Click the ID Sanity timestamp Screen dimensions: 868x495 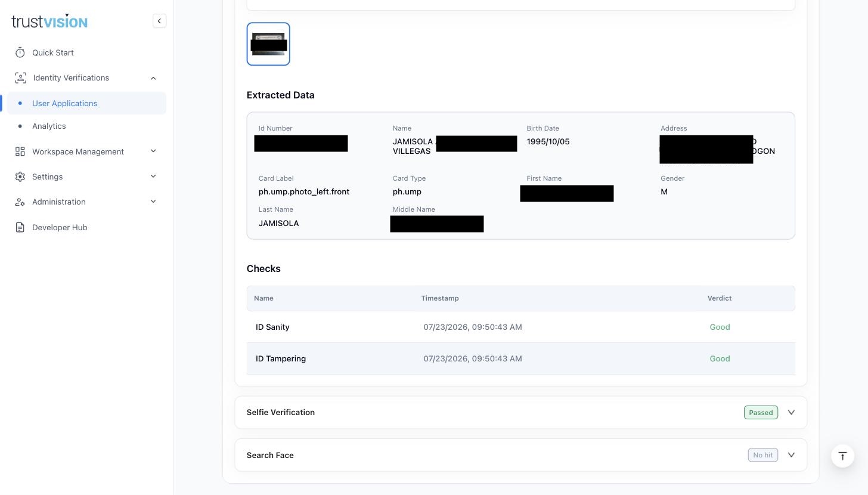click(473, 327)
